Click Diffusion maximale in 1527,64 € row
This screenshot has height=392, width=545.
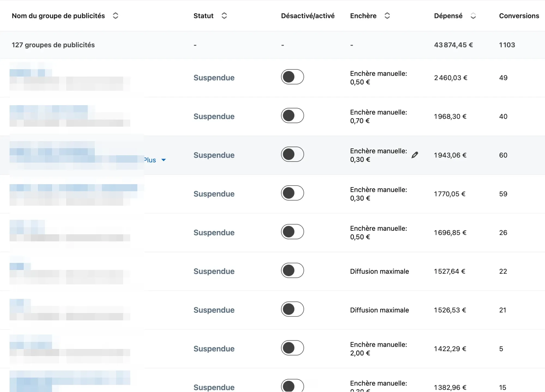click(379, 271)
